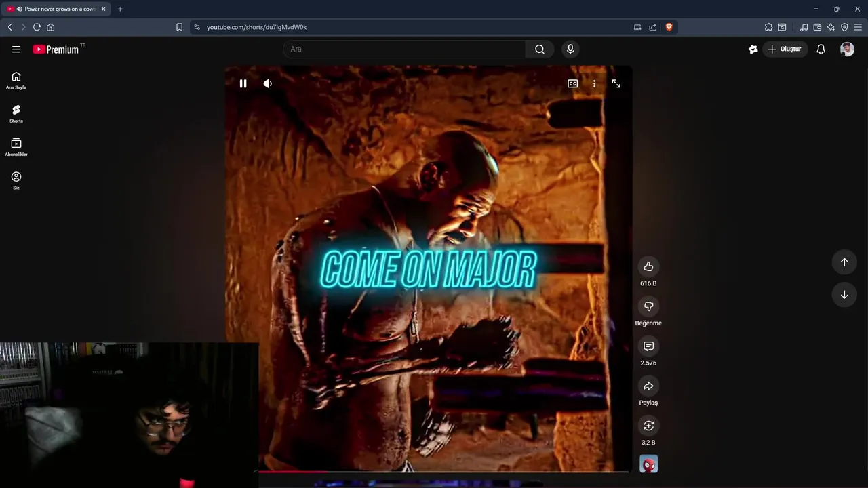
Task: Open Ana Sayfa in sidebar
Action: [16, 80]
